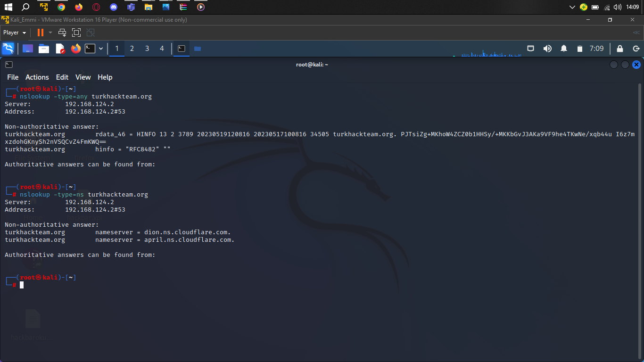Open the media player from Windows taskbar
The image size is (644, 362).
click(x=201, y=7)
